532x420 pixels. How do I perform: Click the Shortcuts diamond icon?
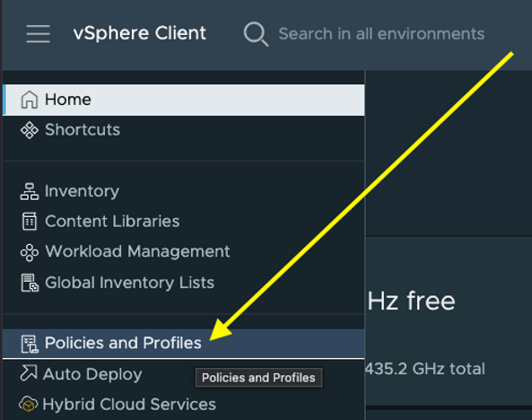point(30,130)
